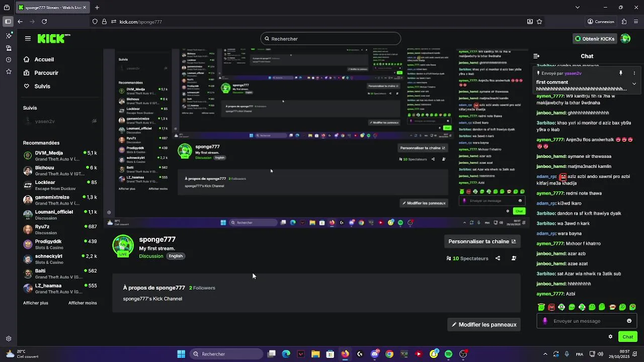Select the first green emote in emote bar
644x362 pixels.
pyautogui.click(x=541, y=307)
